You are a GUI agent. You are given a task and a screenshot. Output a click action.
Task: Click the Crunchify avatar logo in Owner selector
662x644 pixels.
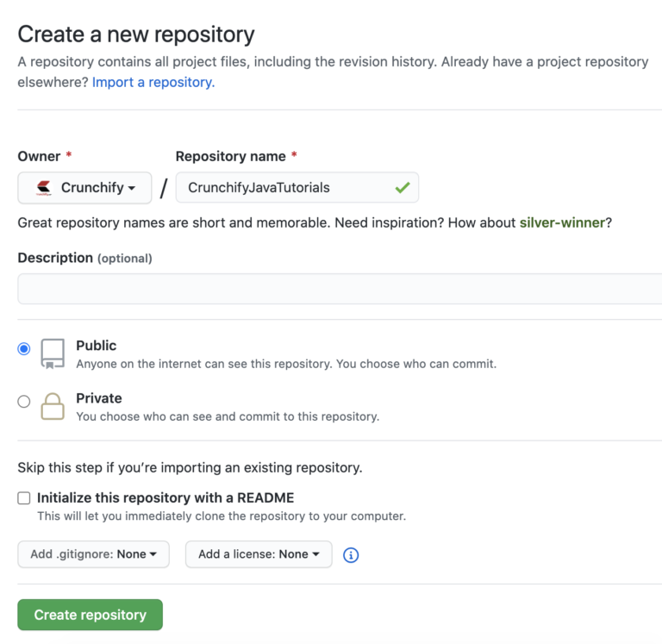(x=43, y=187)
